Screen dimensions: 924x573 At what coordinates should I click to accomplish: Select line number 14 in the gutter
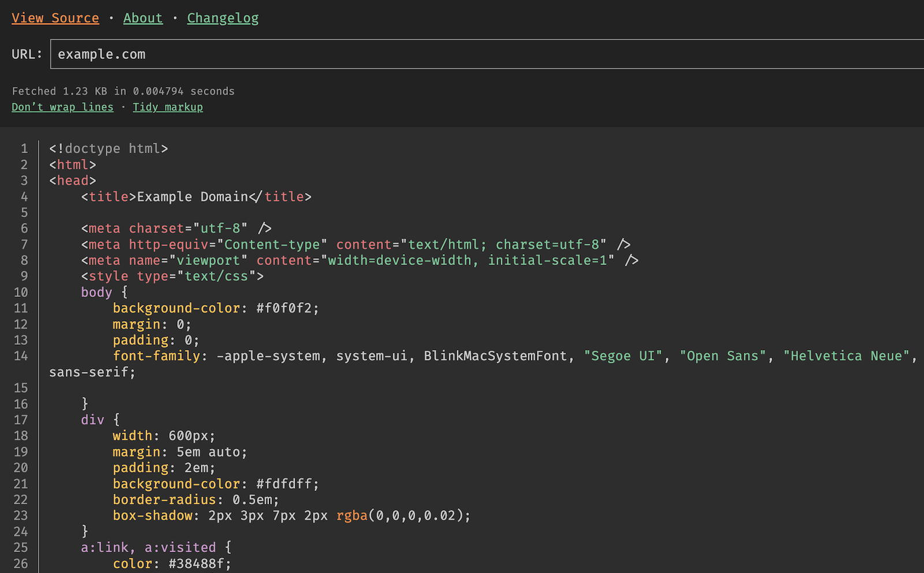(x=21, y=356)
